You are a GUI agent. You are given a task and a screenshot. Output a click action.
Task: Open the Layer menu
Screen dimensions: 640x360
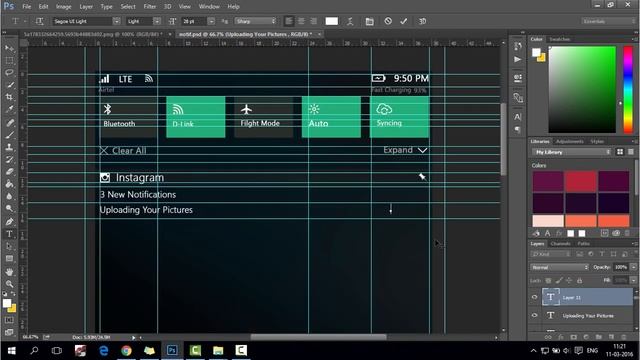pos(86,7)
